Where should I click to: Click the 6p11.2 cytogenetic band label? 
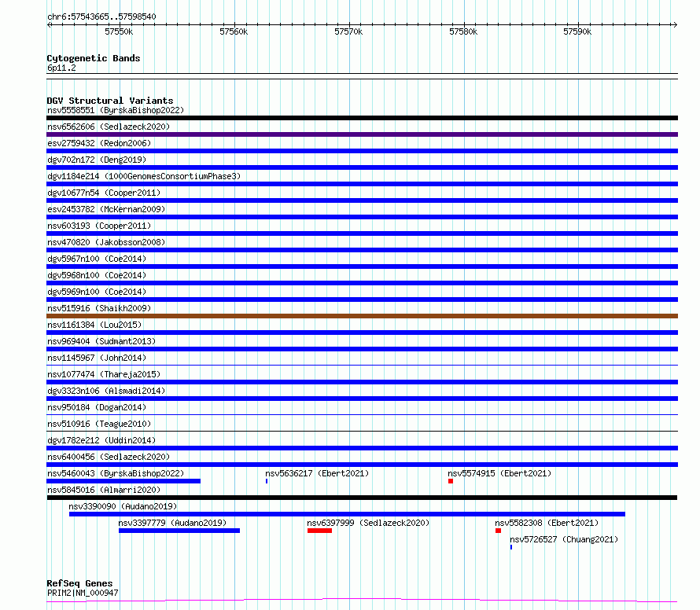(61, 68)
